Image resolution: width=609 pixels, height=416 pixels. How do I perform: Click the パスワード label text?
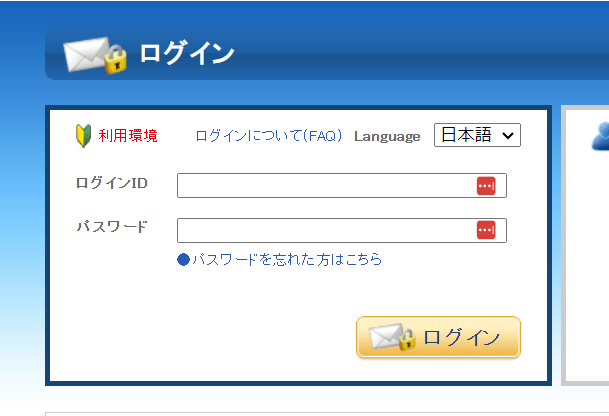[x=112, y=226]
